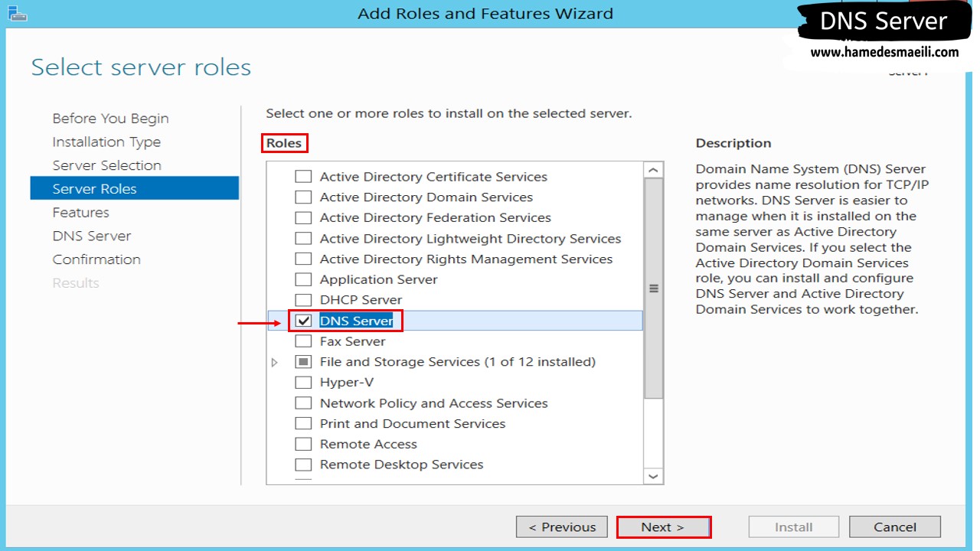980x551 pixels.
Task: Click the wizard server icon in title bar
Action: click(x=18, y=11)
